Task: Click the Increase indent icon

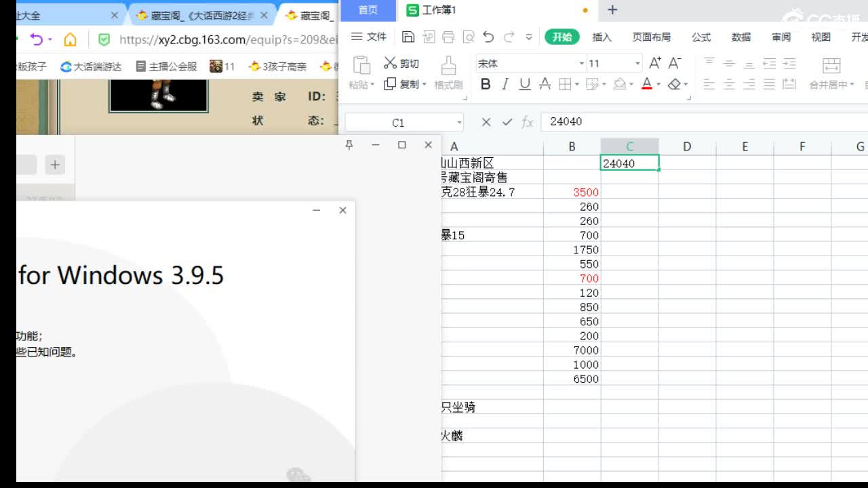Action: point(789,63)
